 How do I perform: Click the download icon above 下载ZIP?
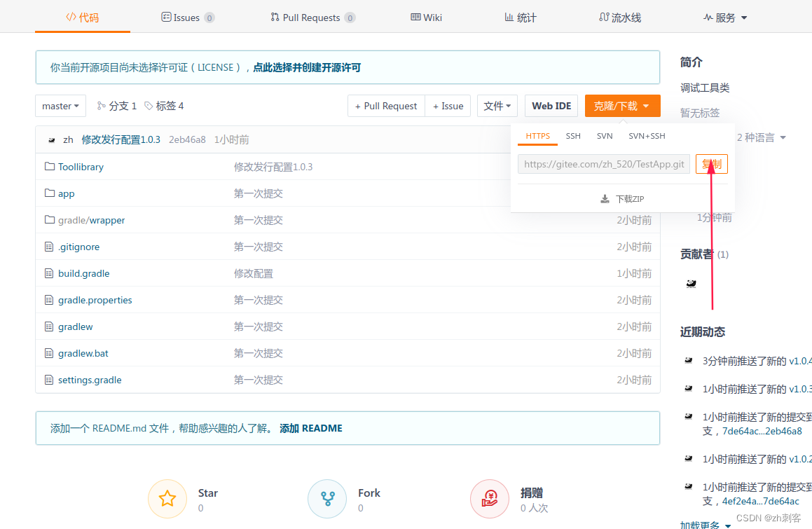(x=604, y=198)
